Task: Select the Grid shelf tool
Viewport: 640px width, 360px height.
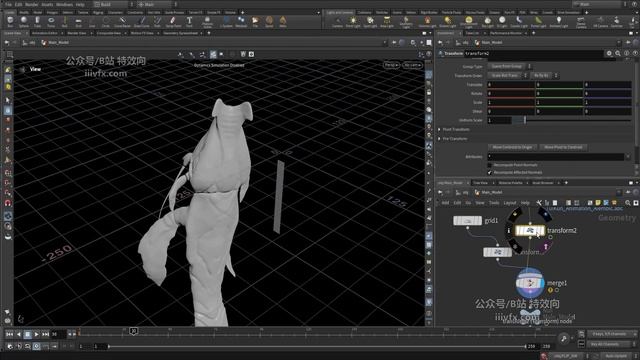Action: (78, 22)
